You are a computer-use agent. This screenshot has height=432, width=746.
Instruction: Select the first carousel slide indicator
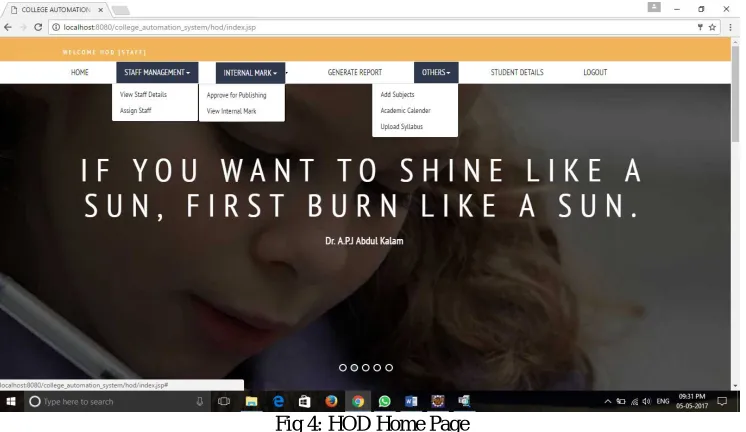(343, 367)
